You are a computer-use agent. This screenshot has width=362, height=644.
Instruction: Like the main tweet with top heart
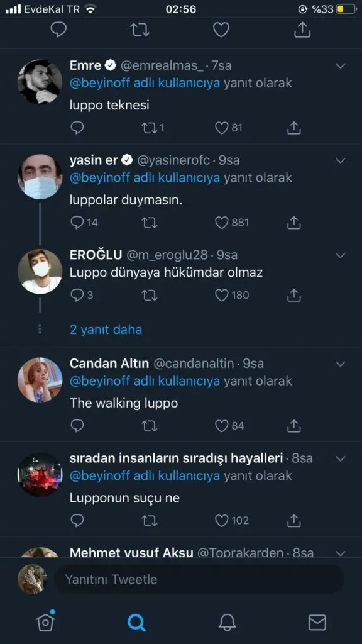[x=221, y=30]
